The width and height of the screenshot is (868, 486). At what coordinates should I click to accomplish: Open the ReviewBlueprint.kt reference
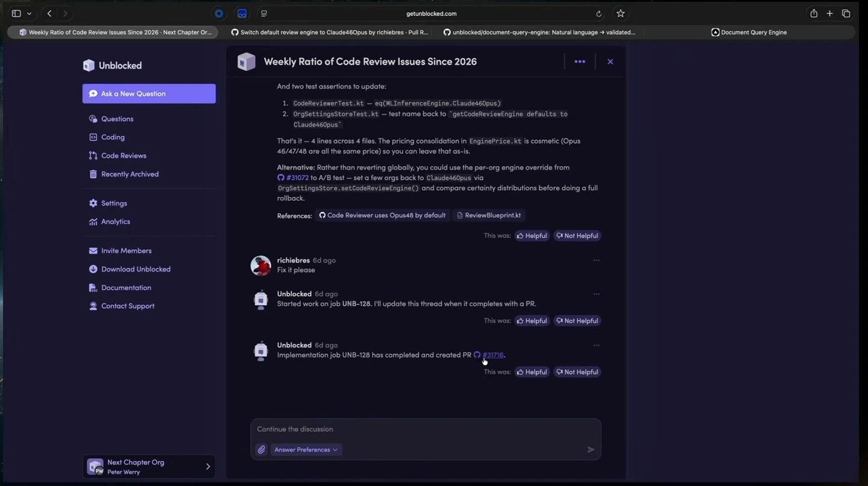pos(489,215)
